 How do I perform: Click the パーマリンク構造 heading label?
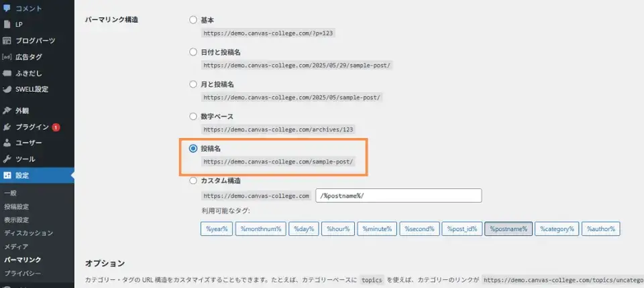(x=111, y=19)
